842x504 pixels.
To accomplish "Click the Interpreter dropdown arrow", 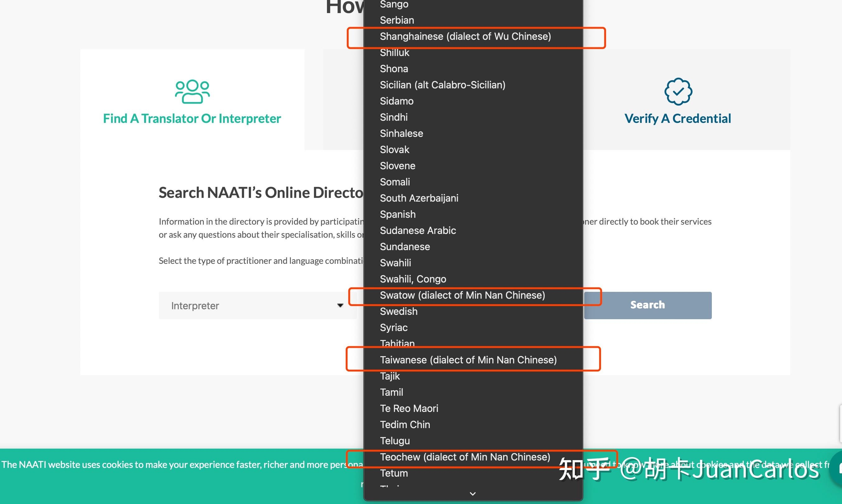I will click(x=340, y=305).
